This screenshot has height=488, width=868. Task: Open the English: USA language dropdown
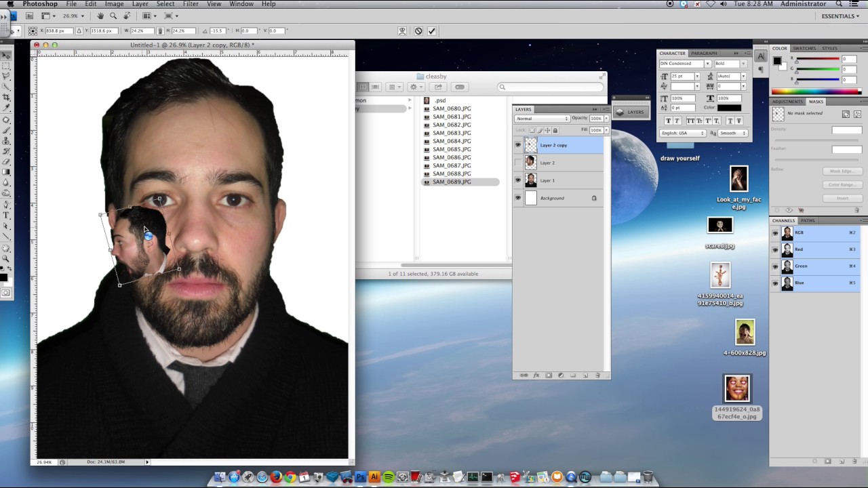[684, 133]
